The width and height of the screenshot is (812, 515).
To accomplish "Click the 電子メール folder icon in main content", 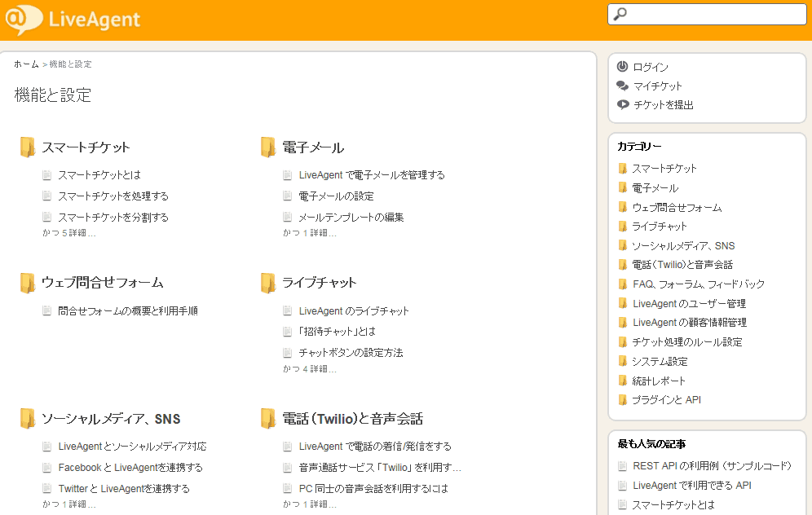I will pos(267,147).
